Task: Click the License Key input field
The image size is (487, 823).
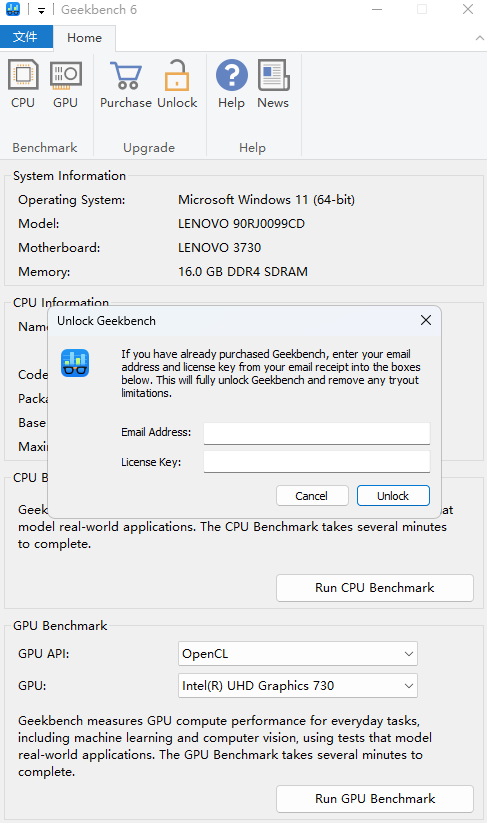Action: click(317, 461)
